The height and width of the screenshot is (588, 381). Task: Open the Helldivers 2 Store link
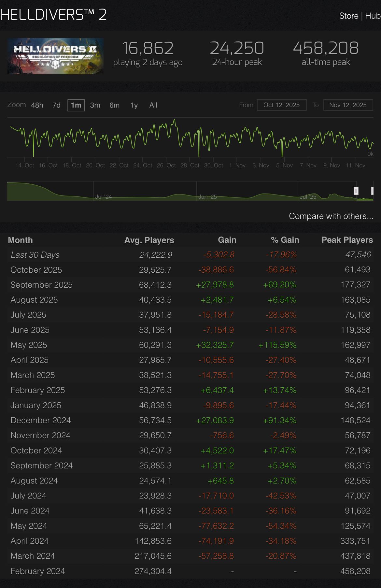348,16
